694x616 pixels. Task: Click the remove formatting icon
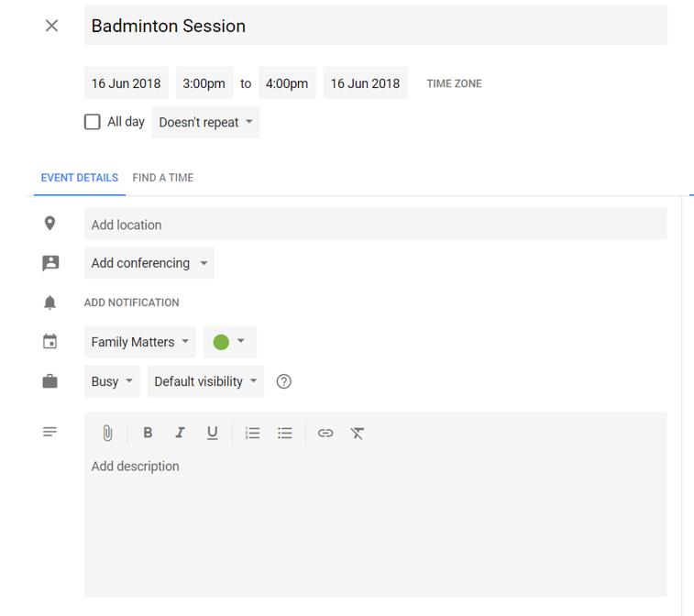pos(358,433)
